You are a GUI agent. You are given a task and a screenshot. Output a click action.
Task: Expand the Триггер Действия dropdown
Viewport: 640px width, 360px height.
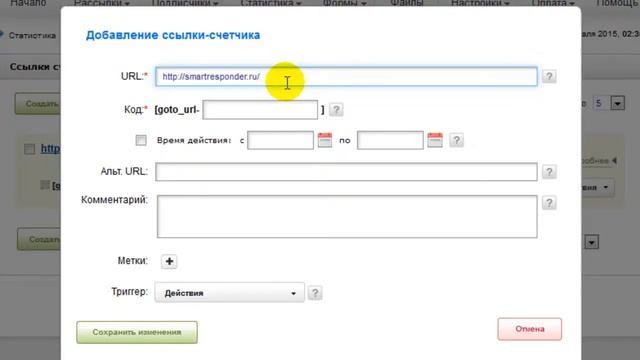229,293
